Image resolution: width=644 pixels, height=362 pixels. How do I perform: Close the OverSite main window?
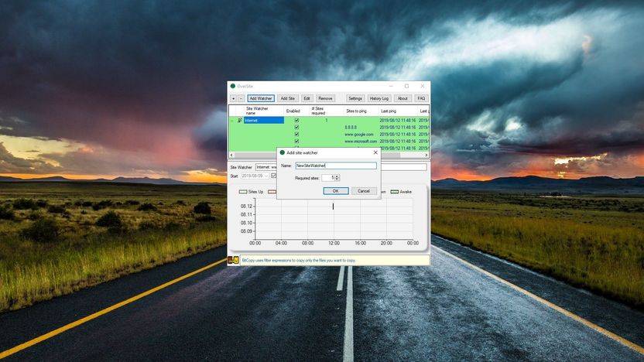tap(422, 86)
